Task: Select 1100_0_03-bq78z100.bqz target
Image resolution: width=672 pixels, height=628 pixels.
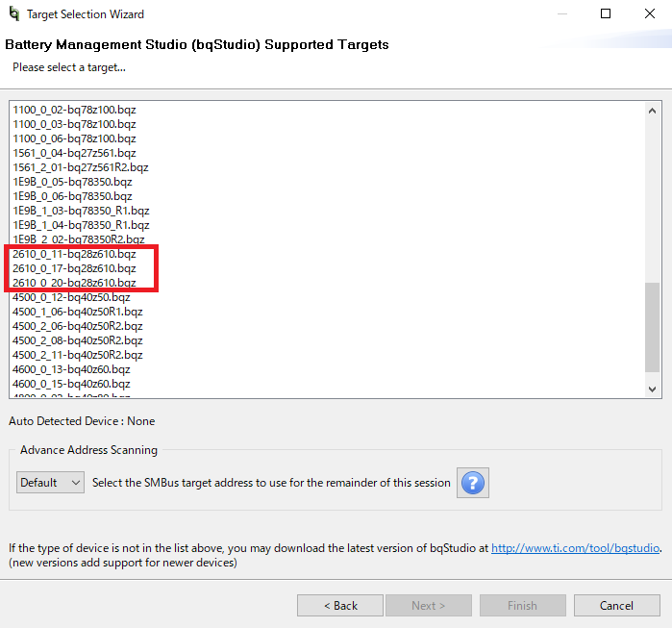Action: pyautogui.click(x=74, y=124)
